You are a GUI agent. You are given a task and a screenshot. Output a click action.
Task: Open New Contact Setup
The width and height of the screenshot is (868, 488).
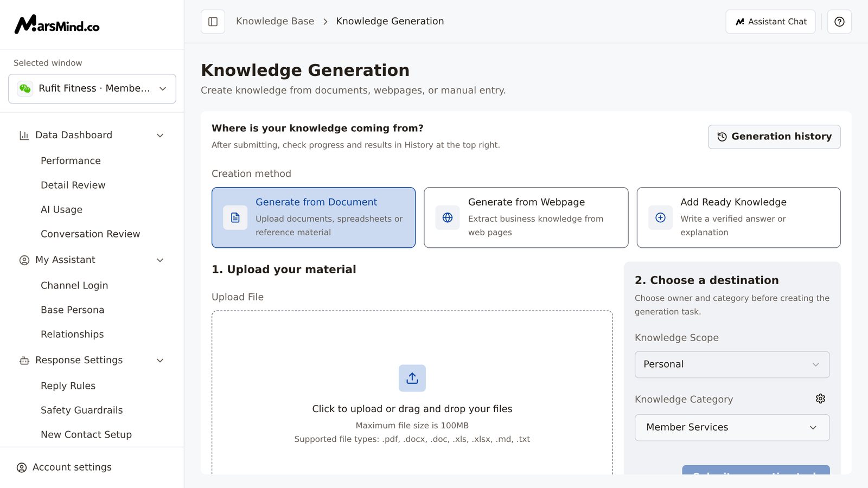click(86, 434)
